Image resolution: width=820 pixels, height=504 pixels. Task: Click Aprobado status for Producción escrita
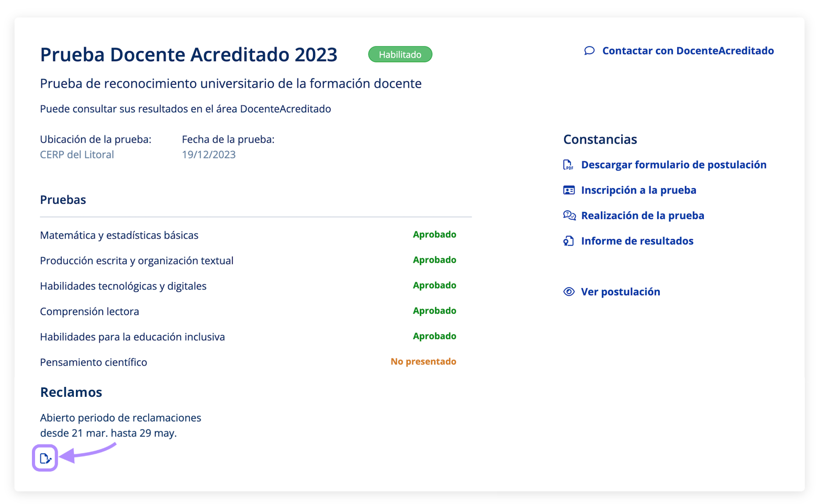[434, 260]
